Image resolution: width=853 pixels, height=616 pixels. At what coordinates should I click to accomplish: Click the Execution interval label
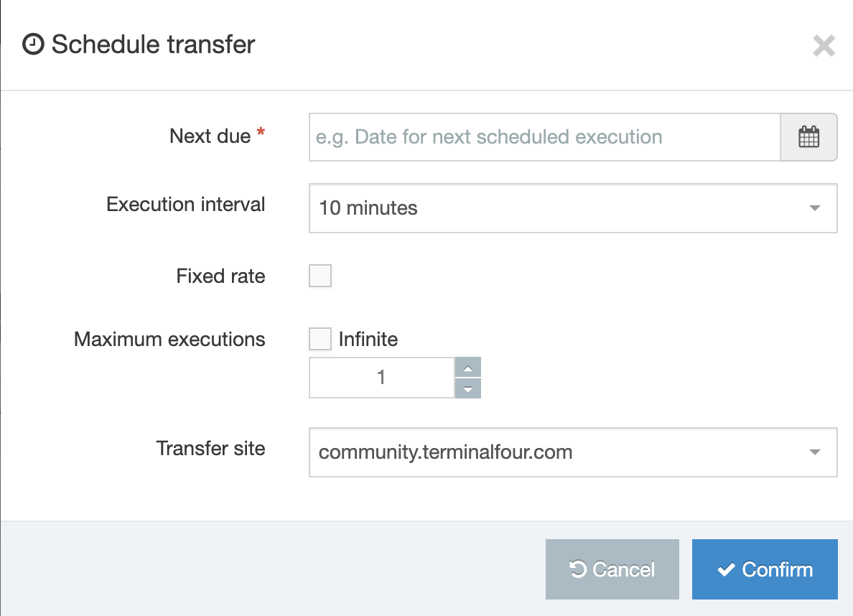click(185, 205)
